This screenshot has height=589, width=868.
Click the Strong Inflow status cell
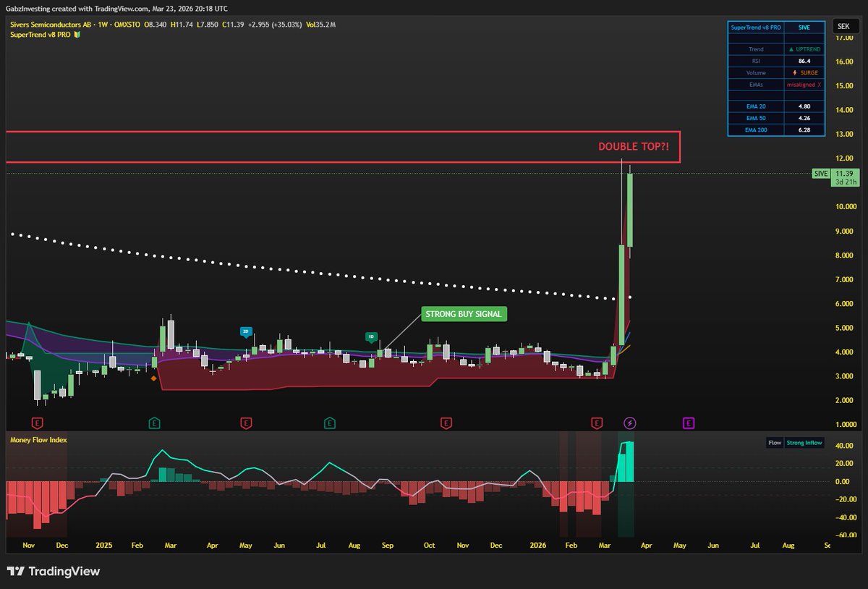pyautogui.click(x=804, y=443)
